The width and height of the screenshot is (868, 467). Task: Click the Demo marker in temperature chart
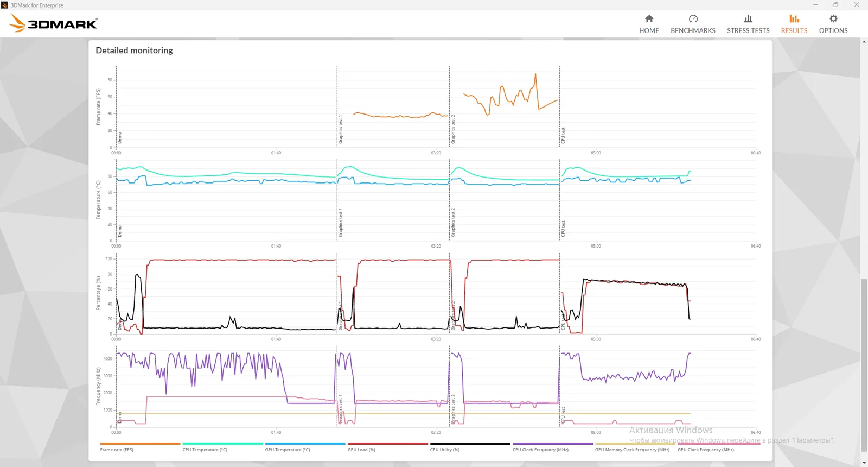pyautogui.click(x=120, y=231)
